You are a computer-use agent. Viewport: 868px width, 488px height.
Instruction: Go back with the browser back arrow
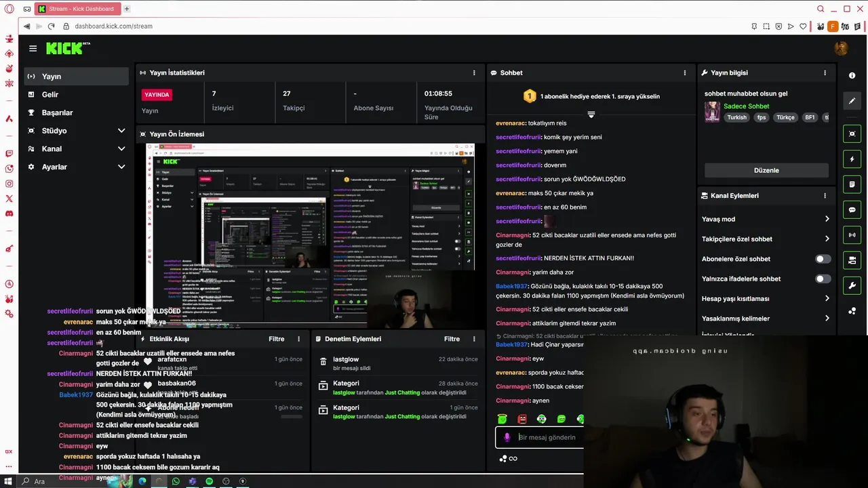(x=26, y=26)
